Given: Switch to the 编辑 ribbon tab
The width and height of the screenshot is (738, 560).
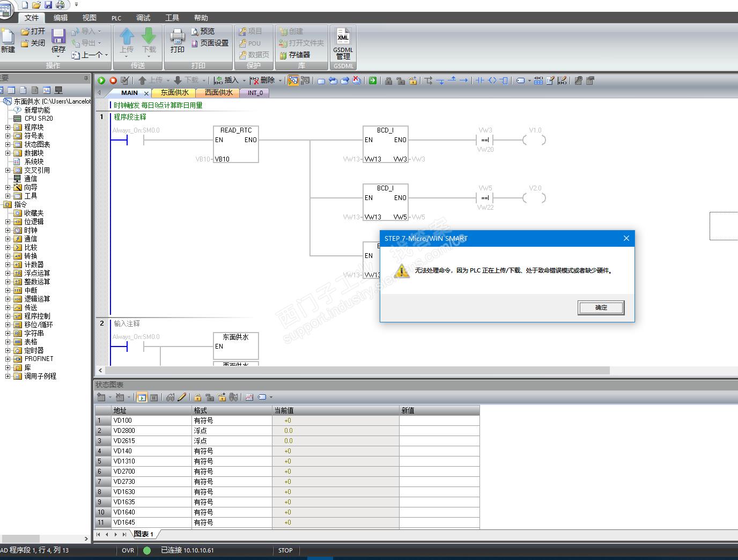Looking at the screenshot, I should click(61, 18).
